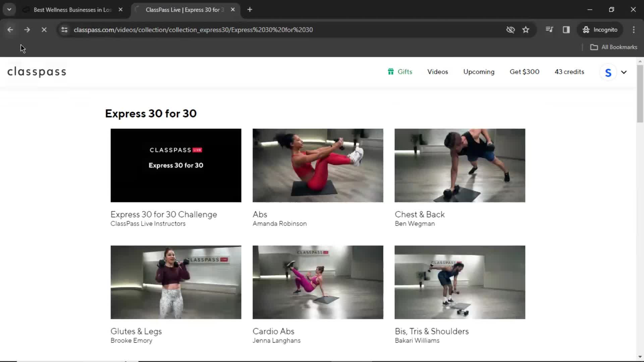Go back to the previous page
Image resolution: width=644 pixels, height=362 pixels.
[x=10, y=30]
